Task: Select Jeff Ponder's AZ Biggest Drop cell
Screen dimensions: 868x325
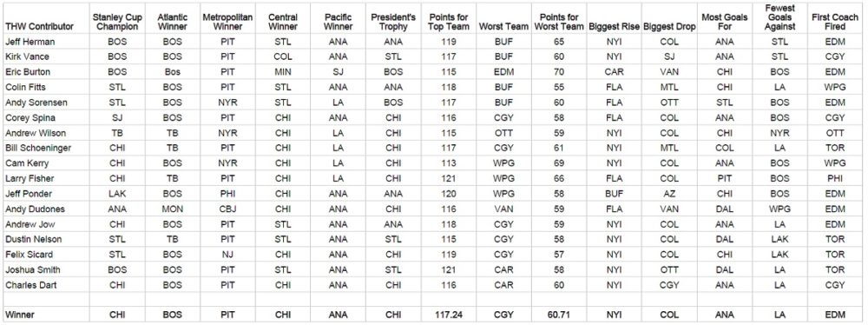Action: click(x=669, y=194)
